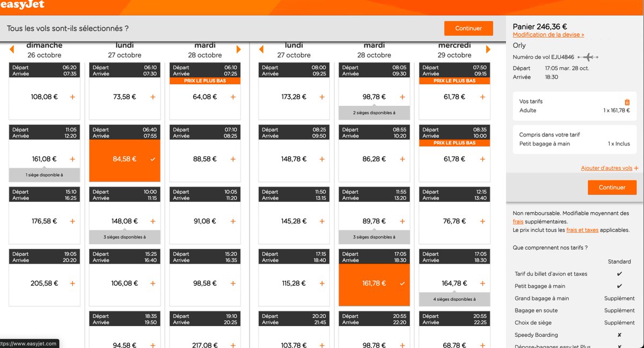The height and width of the screenshot is (348, 644).
Task: Click the plus next to 73,58 € on lundi
Action: click(153, 97)
